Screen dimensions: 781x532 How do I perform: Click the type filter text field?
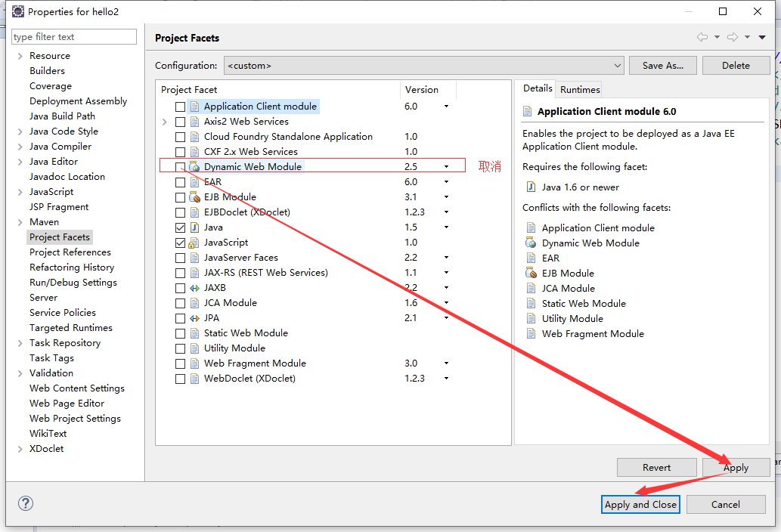(74, 37)
